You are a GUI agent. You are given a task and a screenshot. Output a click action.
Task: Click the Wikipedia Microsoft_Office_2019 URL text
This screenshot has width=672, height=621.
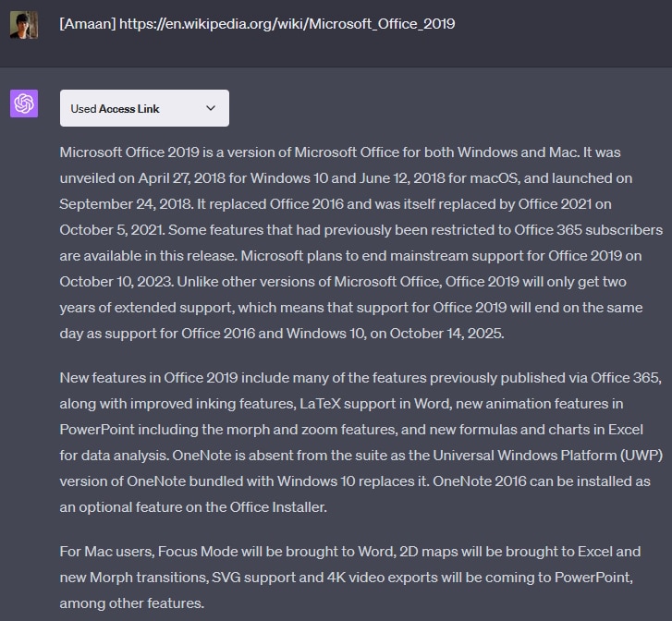[287, 24]
